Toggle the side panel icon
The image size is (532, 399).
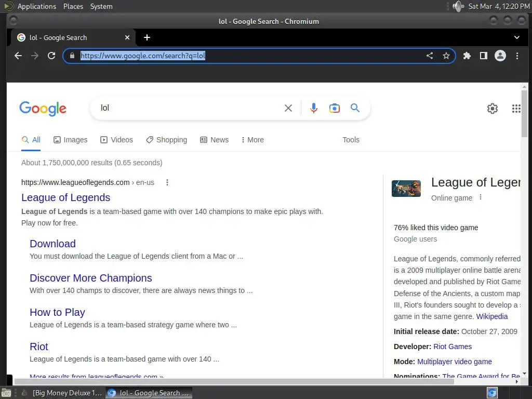point(484,56)
